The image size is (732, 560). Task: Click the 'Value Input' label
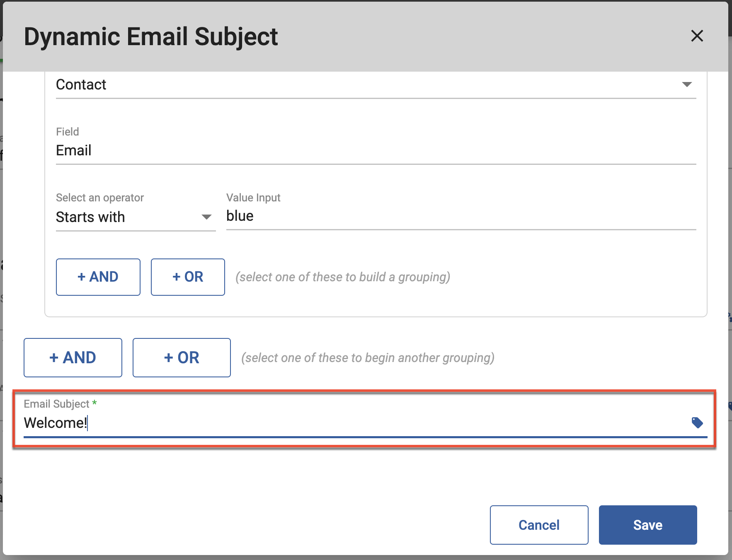(253, 198)
